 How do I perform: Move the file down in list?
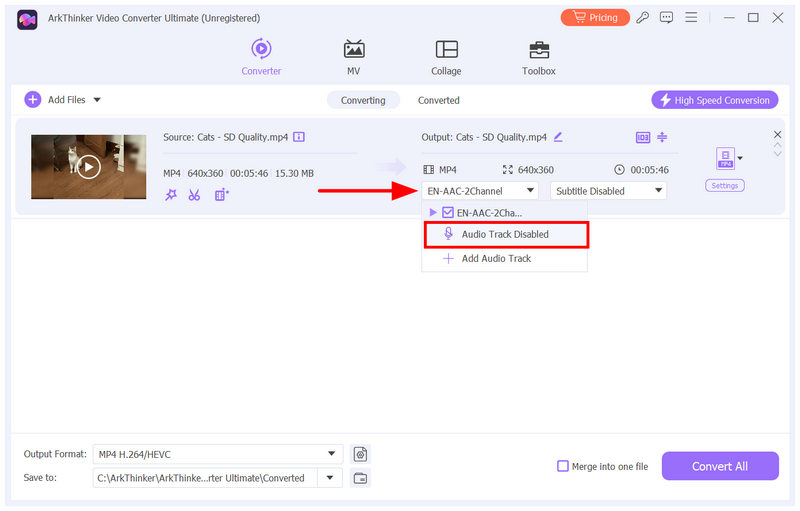point(777,154)
